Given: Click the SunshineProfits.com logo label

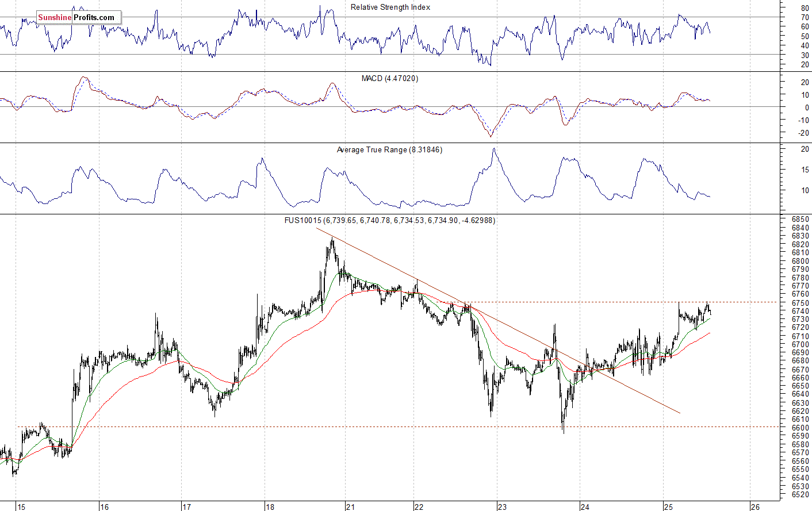Looking at the screenshot, I should (x=78, y=17).
